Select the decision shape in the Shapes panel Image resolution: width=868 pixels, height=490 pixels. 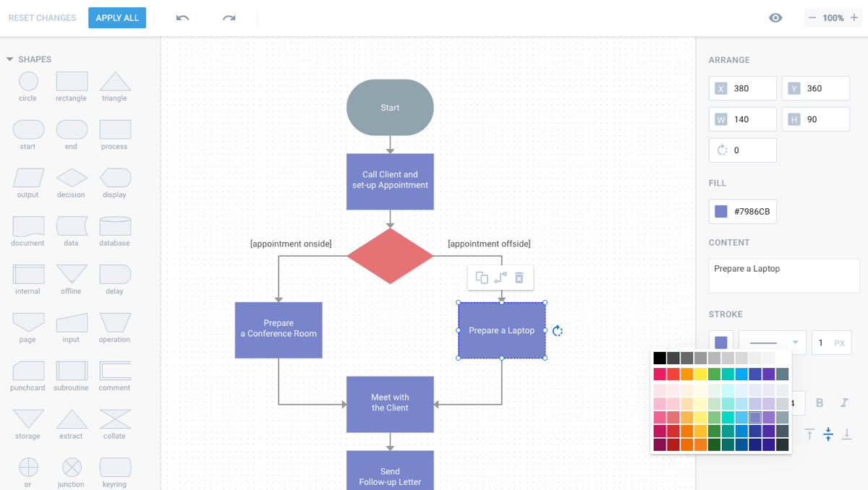pyautogui.click(x=71, y=179)
